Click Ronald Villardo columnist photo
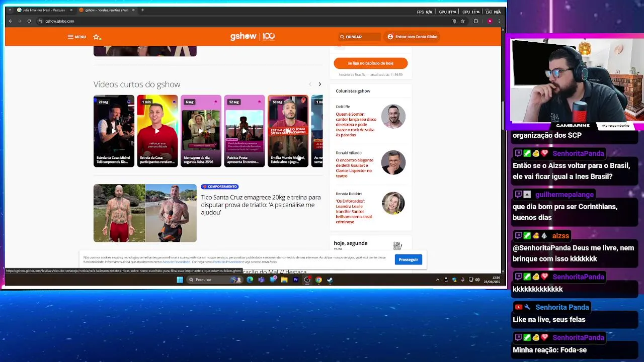Screen dimensions: 644x362 tap(393, 162)
